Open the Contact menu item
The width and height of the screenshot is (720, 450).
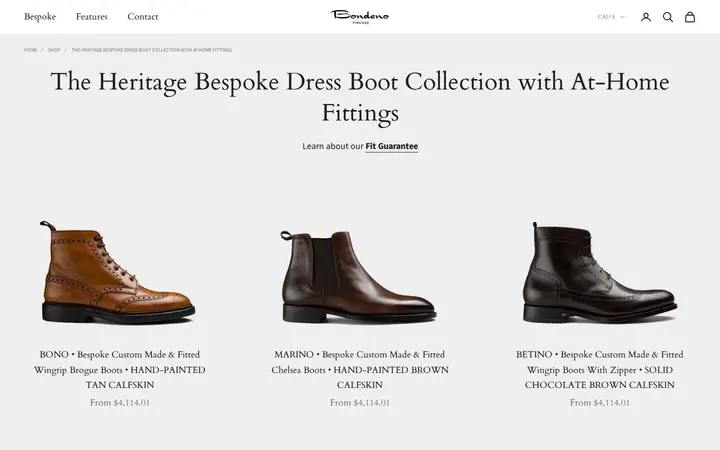143,17
